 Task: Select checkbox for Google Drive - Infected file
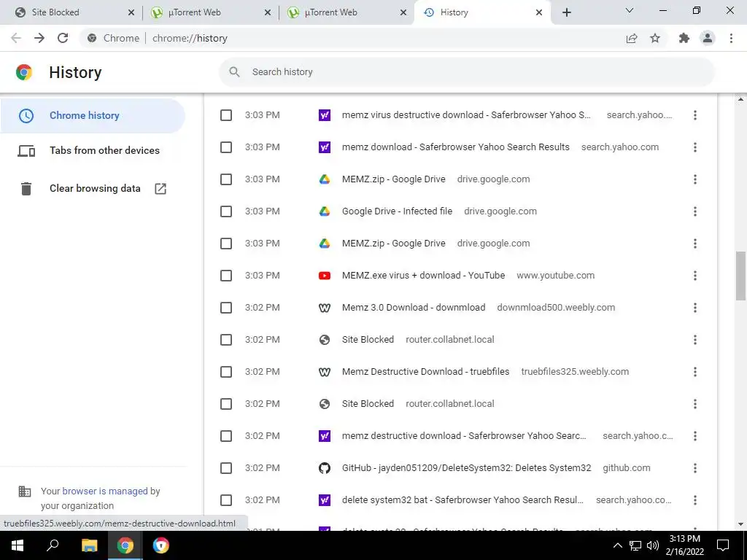(226, 211)
